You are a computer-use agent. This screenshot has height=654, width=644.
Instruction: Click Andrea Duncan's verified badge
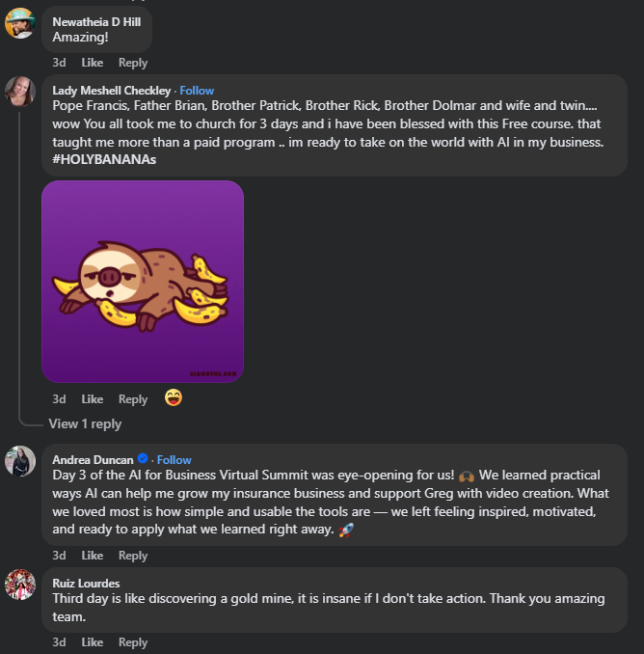coord(143,459)
